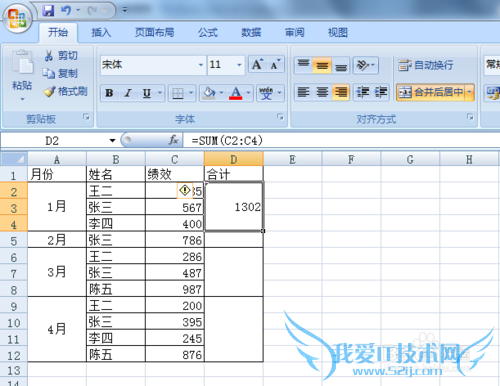
Task: Switch to the 开始 ribbon tab
Action: click(x=58, y=33)
